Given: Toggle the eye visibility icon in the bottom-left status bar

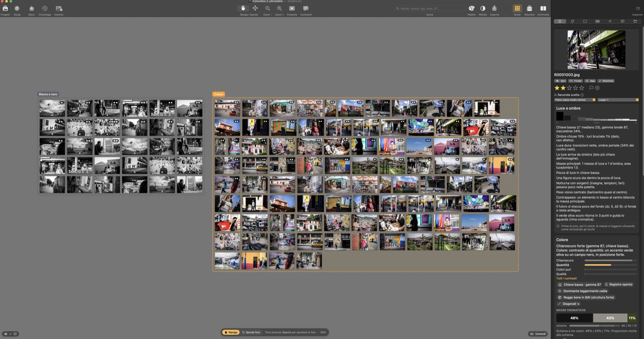Looking at the screenshot, I should coord(5,334).
